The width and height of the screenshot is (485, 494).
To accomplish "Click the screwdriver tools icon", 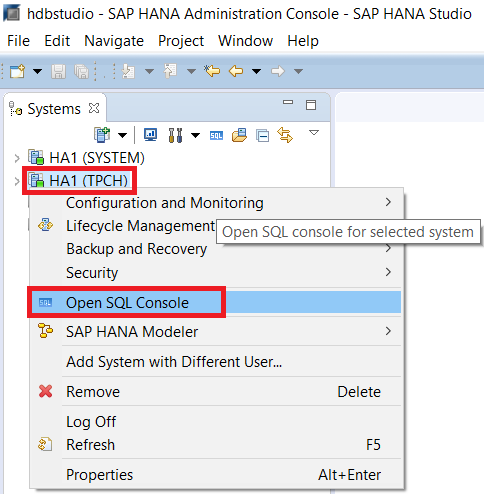I will pos(175,135).
